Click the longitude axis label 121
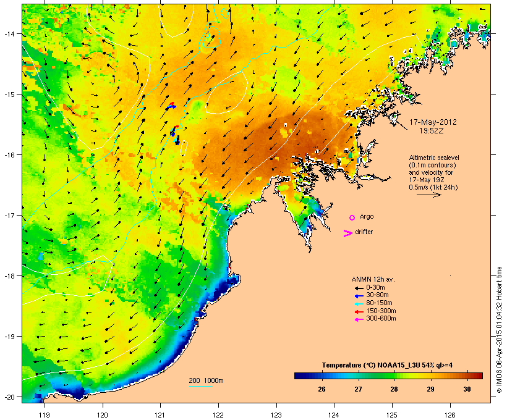The image size is (507, 420). [x=160, y=415]
